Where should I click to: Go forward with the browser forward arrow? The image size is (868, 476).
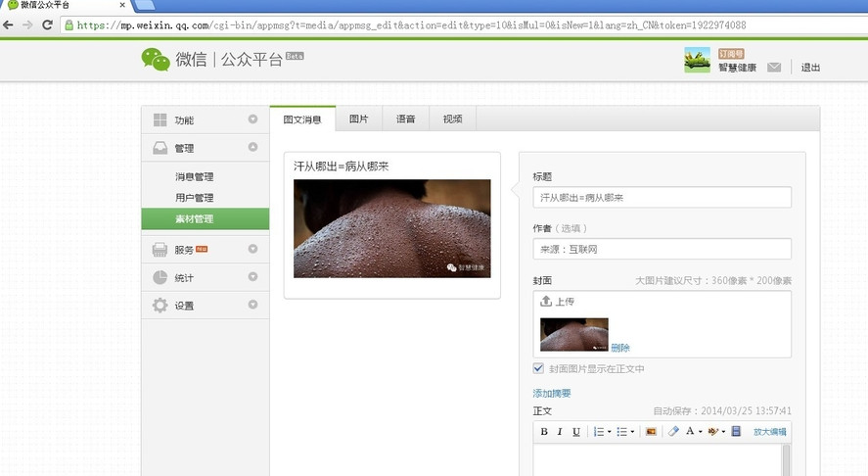pyautogui.click(x=27, y=24)
